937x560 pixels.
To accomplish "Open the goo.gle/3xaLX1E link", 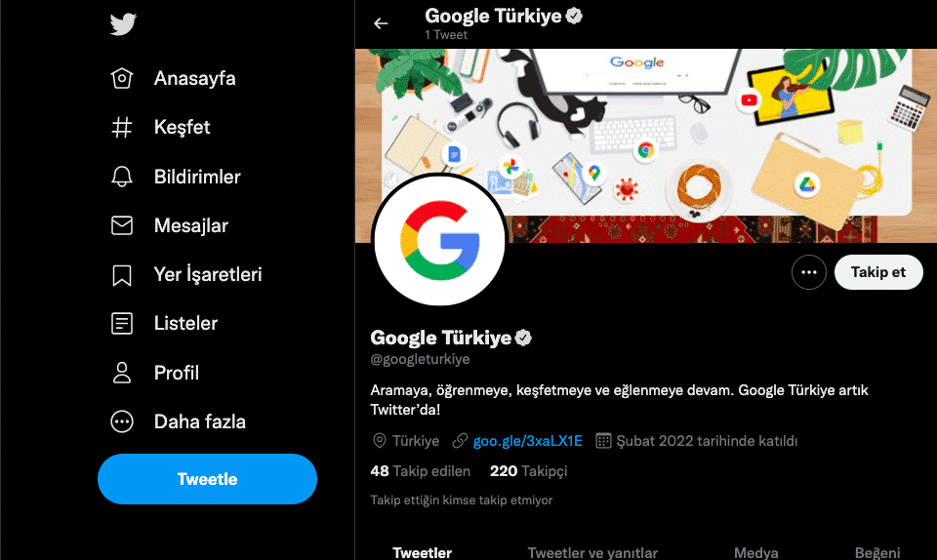I will [527, 441].
